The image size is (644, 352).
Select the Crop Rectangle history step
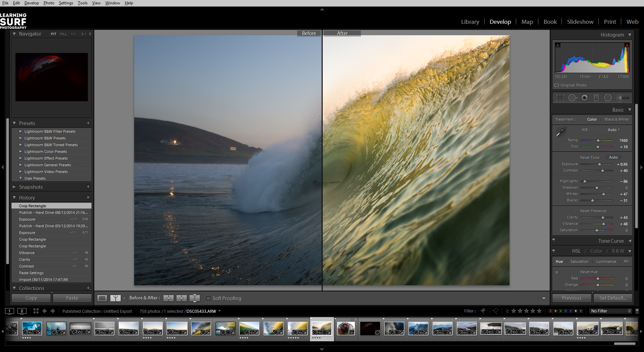(x=33, y=206)
